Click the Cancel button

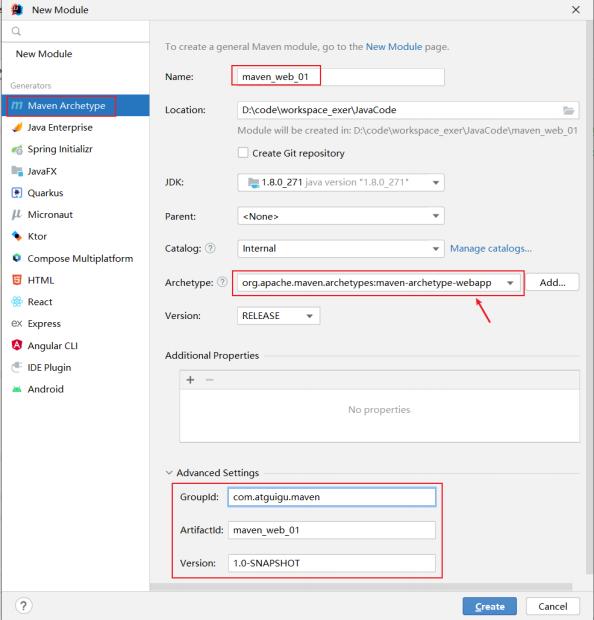click(552, 606)
